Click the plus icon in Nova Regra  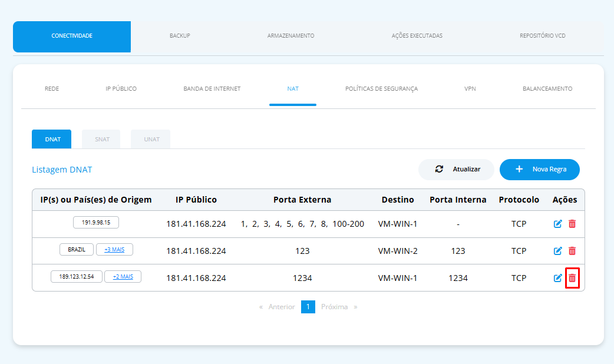click(519, 169)
